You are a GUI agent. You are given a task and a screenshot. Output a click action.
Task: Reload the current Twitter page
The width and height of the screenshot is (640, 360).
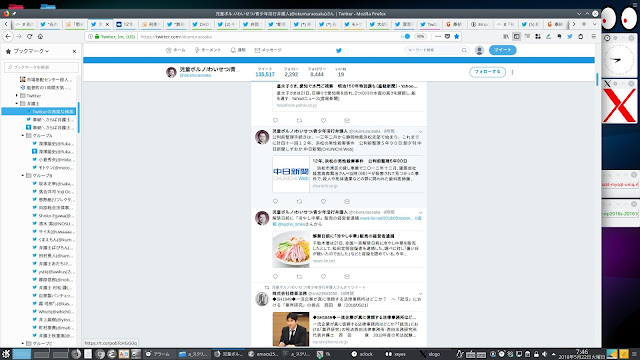pos(29,36)
